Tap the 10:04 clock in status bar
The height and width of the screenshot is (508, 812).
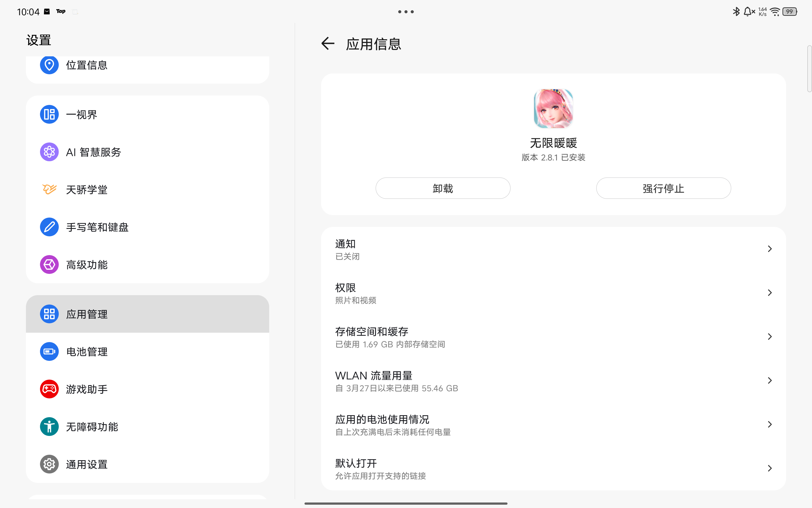[28, 12]
